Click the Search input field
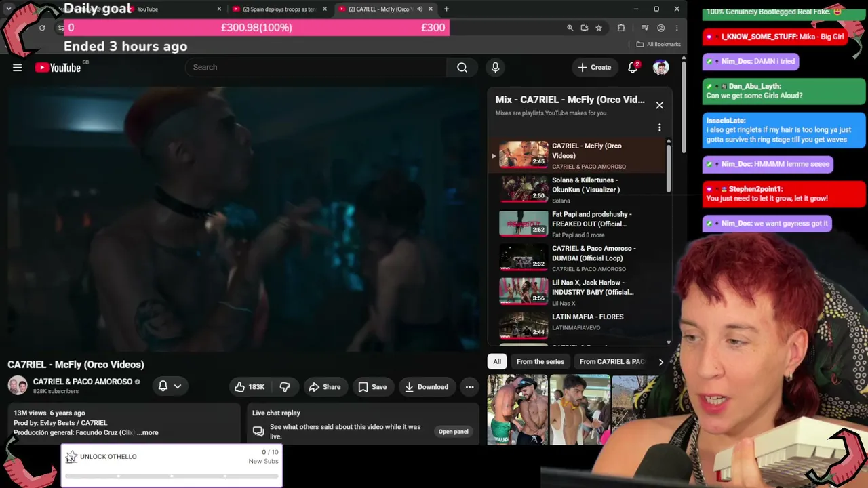868x488 pixels. click(x=316, y=67)
